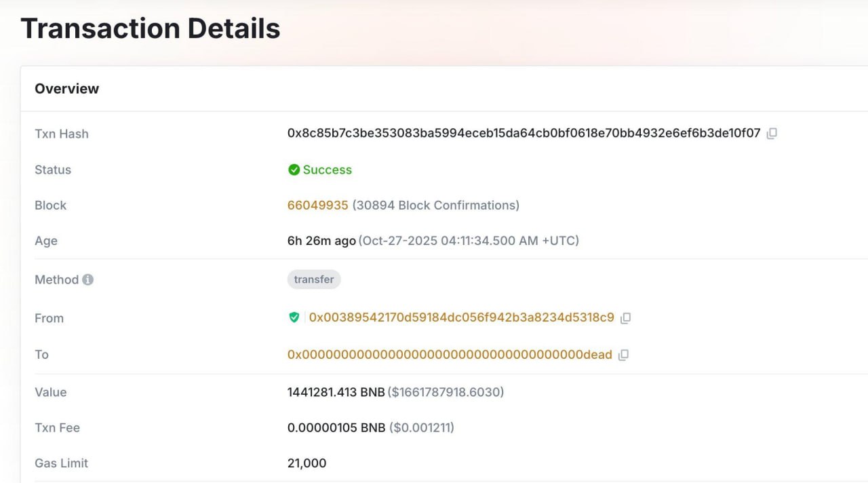Screen dimensions: 868x483
Task: Click the green verified shield icon
Action: (294, 317)
